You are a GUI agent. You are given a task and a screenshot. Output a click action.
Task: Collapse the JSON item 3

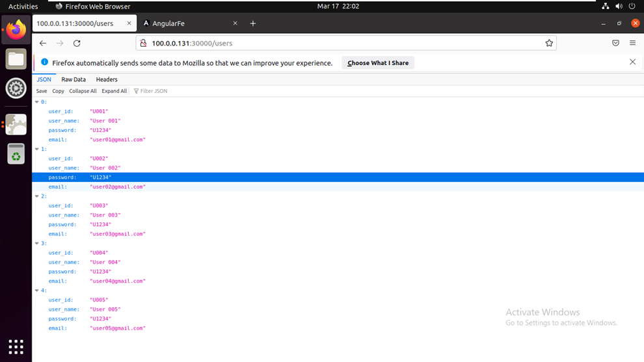[37, 243]
